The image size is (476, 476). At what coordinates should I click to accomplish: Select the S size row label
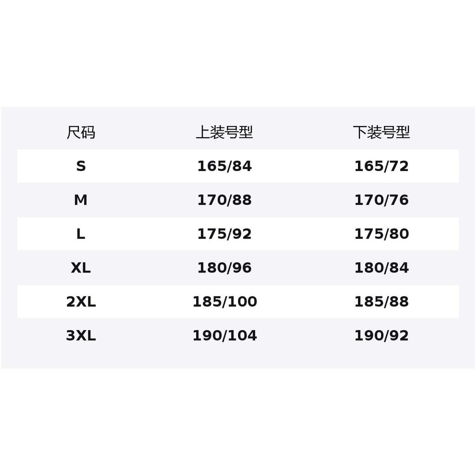point(81,166)
